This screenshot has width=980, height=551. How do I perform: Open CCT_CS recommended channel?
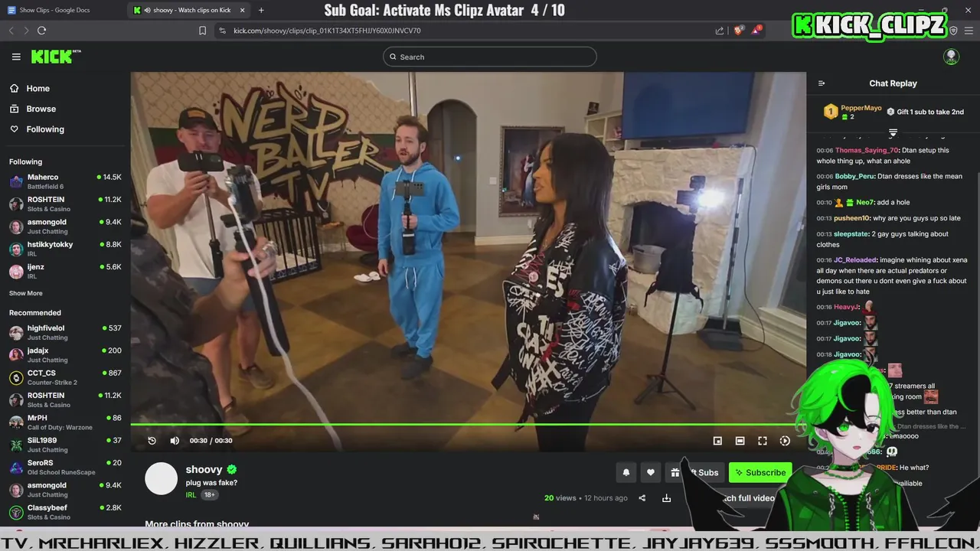65,377
